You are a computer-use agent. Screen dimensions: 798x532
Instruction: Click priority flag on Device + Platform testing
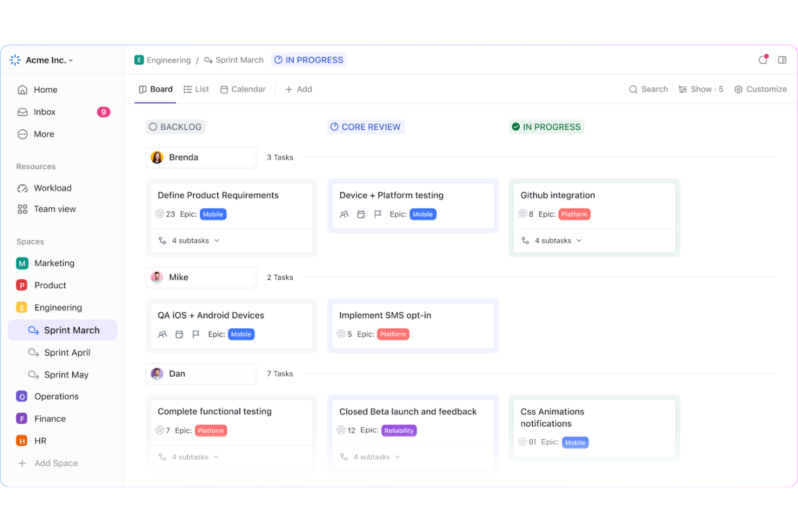click(378, 215)
